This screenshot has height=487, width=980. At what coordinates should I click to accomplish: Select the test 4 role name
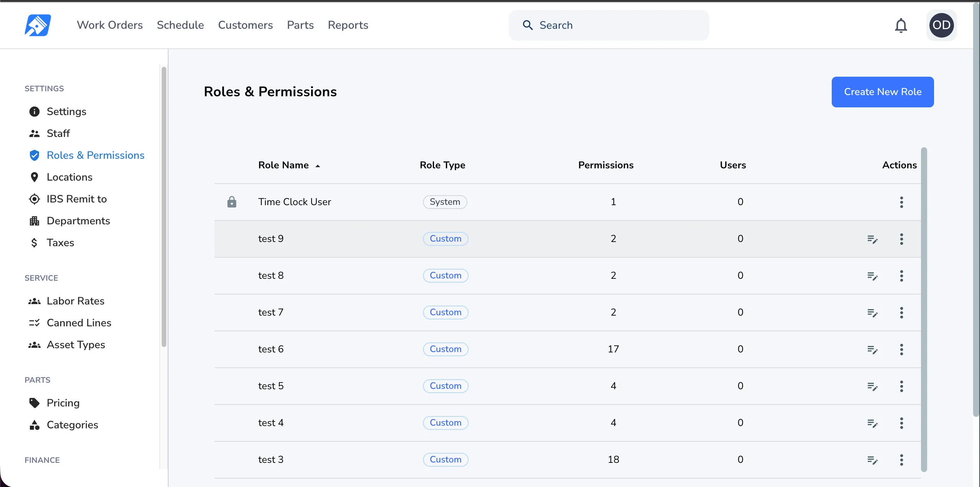(x=271, y=423)
